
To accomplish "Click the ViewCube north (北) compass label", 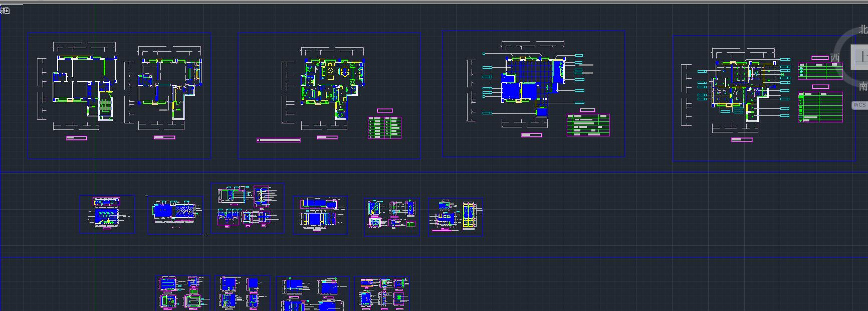I will pyautogui.click(x=863, y=30).
